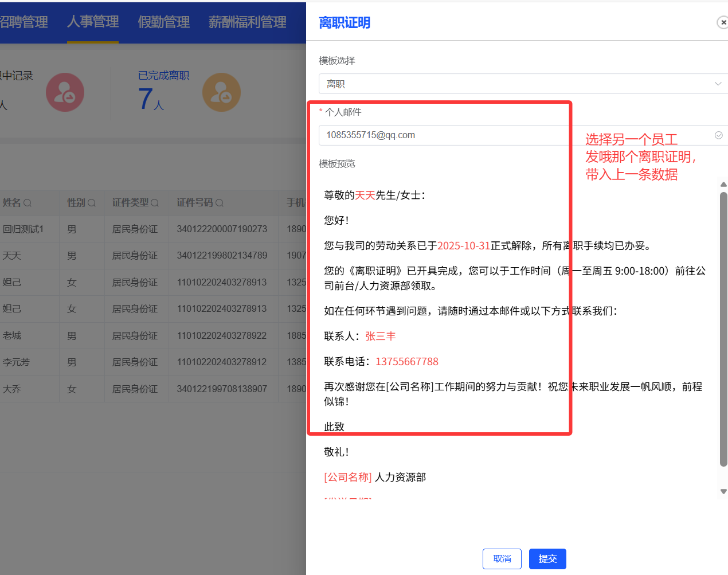Click the 提交 button
The width and height of the screenshot is (728, 575).
tap(547, 559)
